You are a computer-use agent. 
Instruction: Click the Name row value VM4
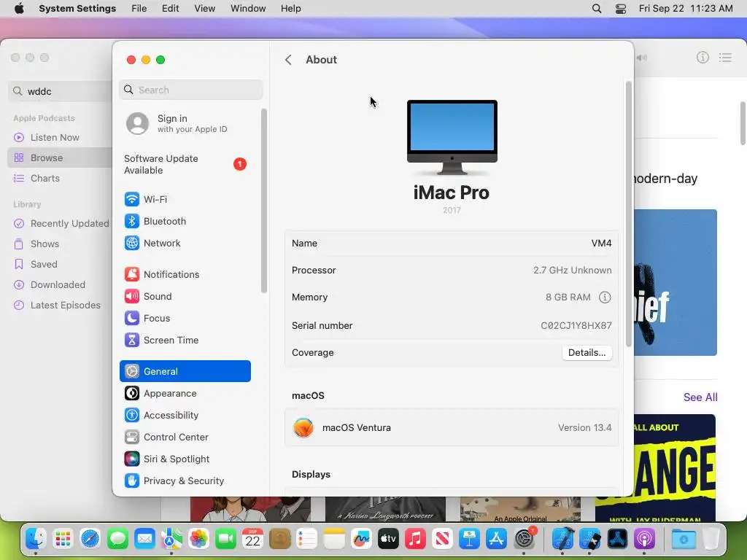pyautogui.click(x=601, y=244)
